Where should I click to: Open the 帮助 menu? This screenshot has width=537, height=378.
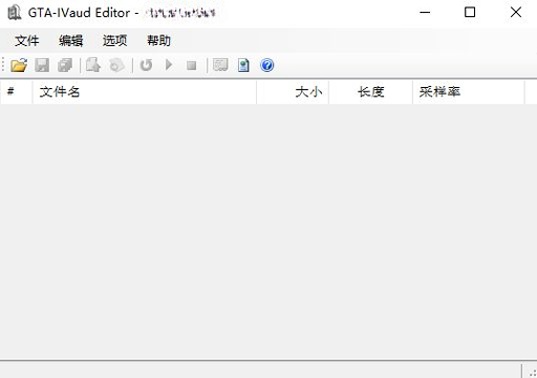tap(159, 41)
